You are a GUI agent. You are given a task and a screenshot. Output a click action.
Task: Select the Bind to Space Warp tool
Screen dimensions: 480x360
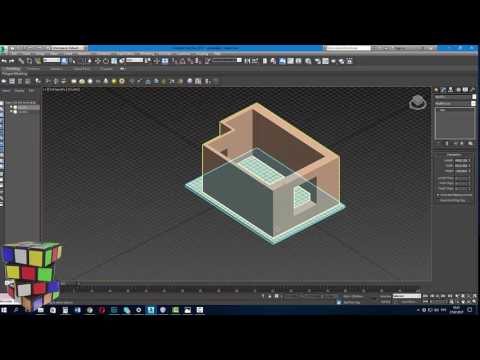(x=38, y=61)
